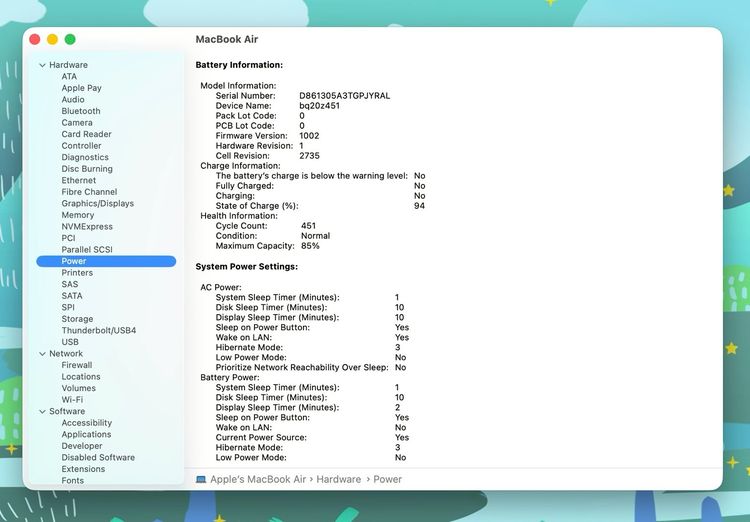Select Developer under Software
Viewport: 750px width, 522px height.
coord(82,446)
